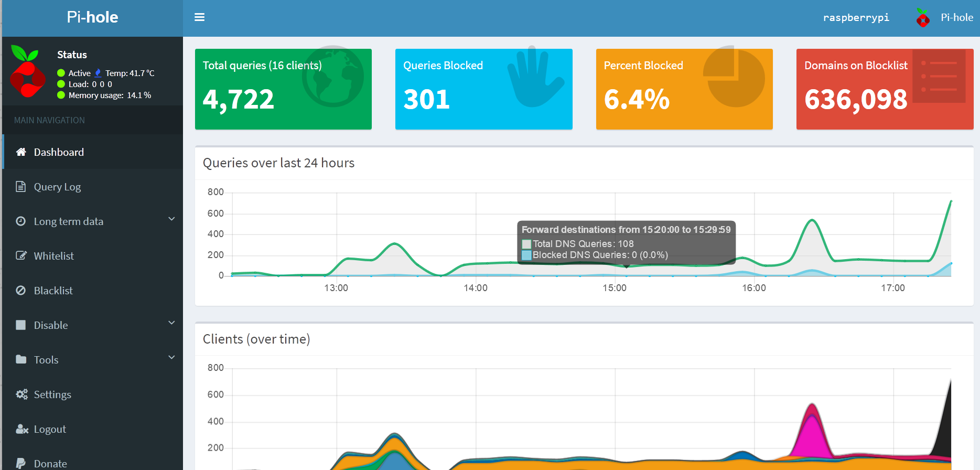Click the Memory usage: 14.1 % text
Viewport: 980px width, 470px height.
pos(110,95)
